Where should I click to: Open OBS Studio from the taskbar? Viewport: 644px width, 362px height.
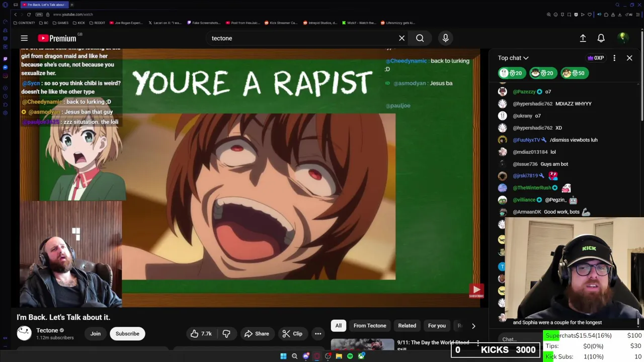[328, 356]
